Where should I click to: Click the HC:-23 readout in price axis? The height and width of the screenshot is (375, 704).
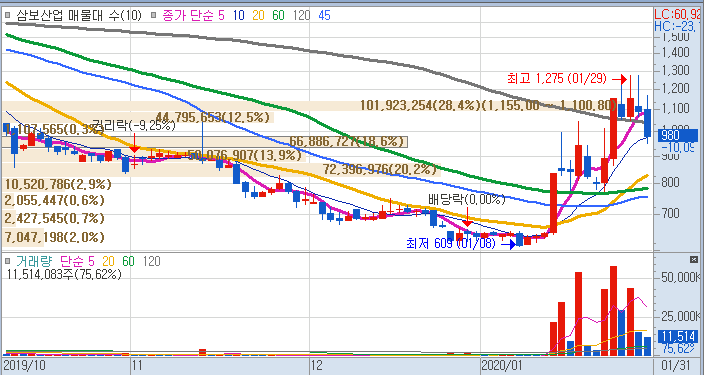coord(678,26)
